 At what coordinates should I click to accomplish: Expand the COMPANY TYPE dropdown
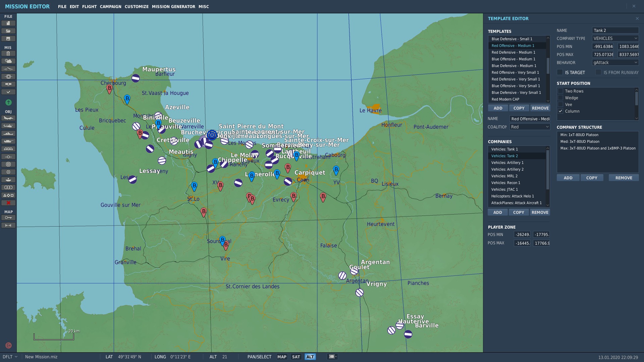(615, 38)
